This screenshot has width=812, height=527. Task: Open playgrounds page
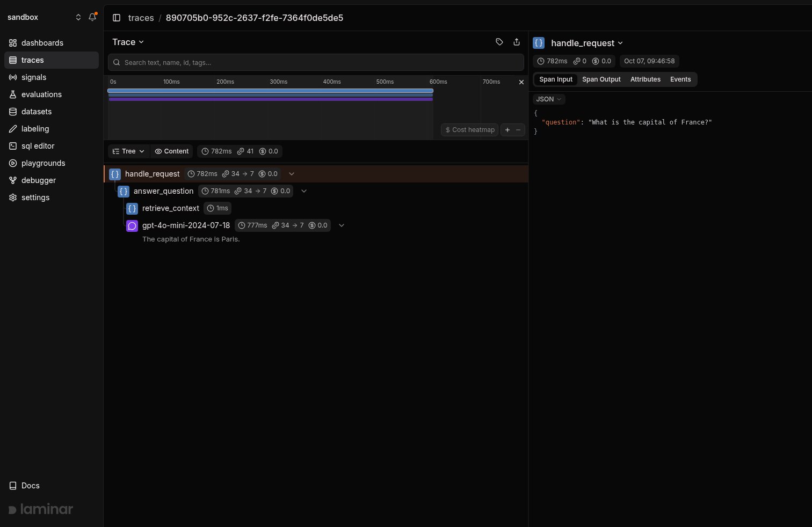[x=52, y=163]
